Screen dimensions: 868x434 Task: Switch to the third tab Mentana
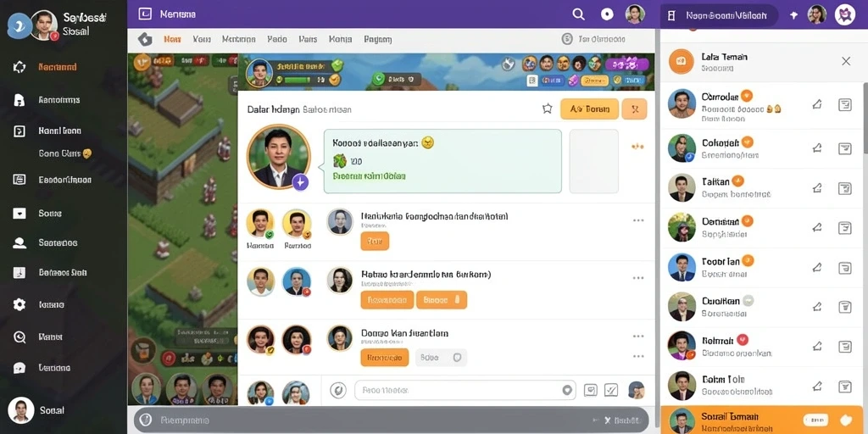(x=238, y=39)
